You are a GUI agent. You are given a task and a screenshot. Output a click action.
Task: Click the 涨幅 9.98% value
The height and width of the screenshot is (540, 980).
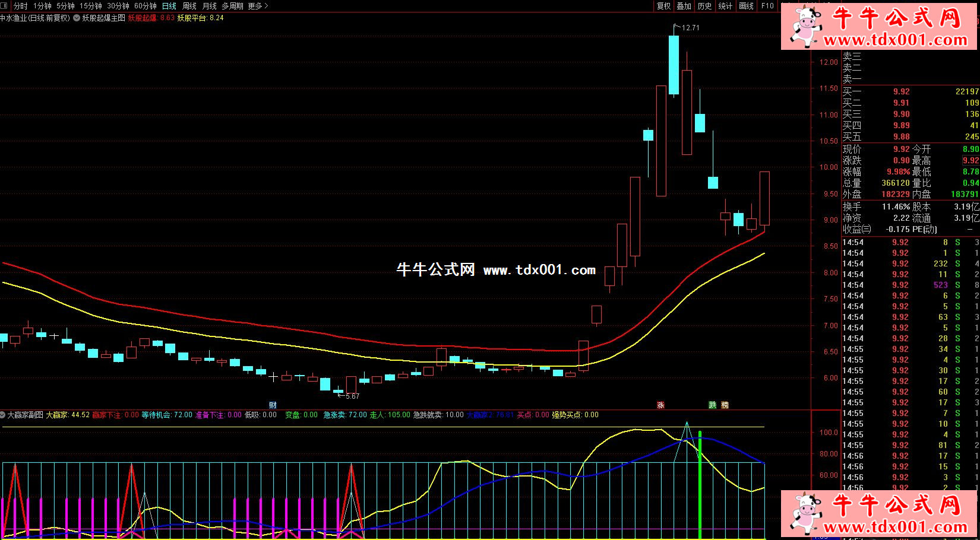898,171
